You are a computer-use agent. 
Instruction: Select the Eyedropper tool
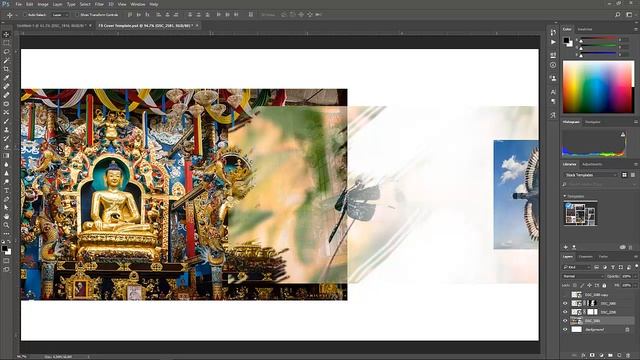point(6,78)
